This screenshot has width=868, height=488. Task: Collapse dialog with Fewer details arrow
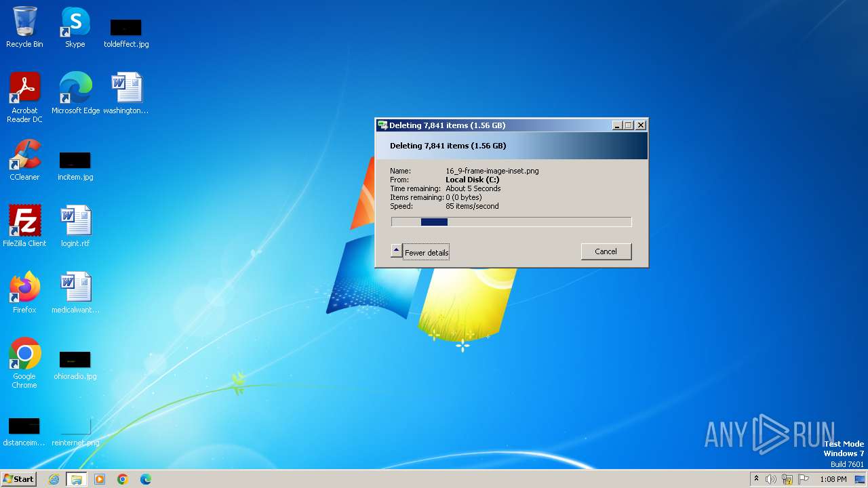click(397, 251)
